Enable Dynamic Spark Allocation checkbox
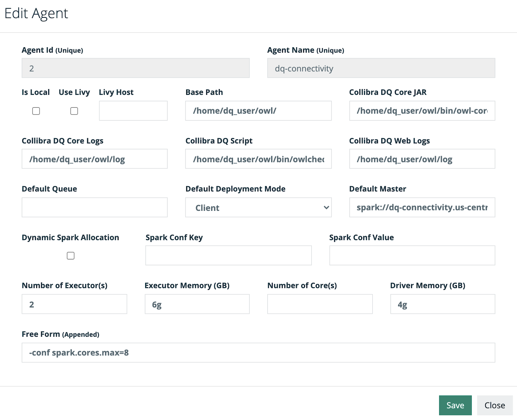Screen dimensions: 517x420 click(x=71, y=256)
